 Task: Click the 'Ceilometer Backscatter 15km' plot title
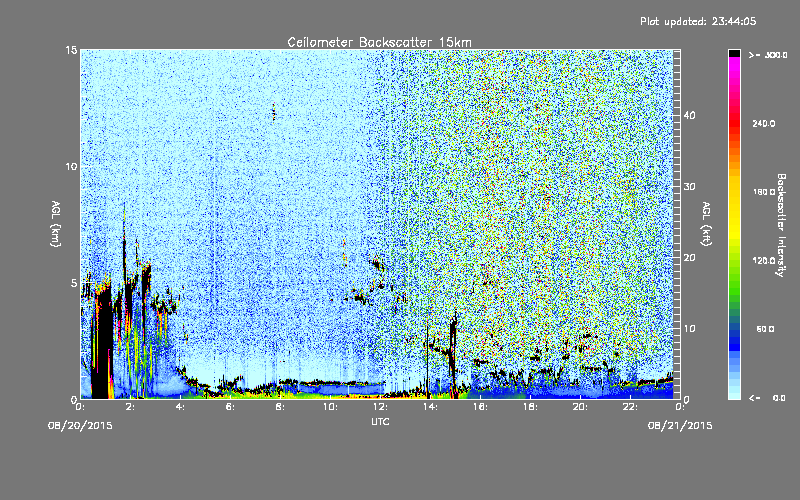[379, 42]
